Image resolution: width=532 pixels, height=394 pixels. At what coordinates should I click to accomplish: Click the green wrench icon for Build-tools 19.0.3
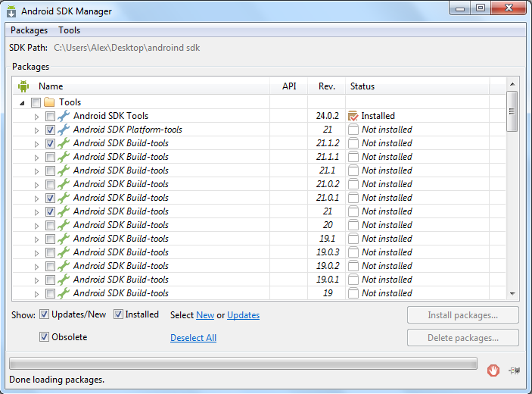[64, 252]
